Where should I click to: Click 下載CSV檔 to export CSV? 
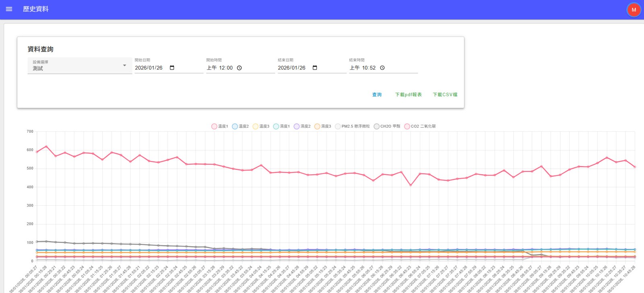point(445,95)
